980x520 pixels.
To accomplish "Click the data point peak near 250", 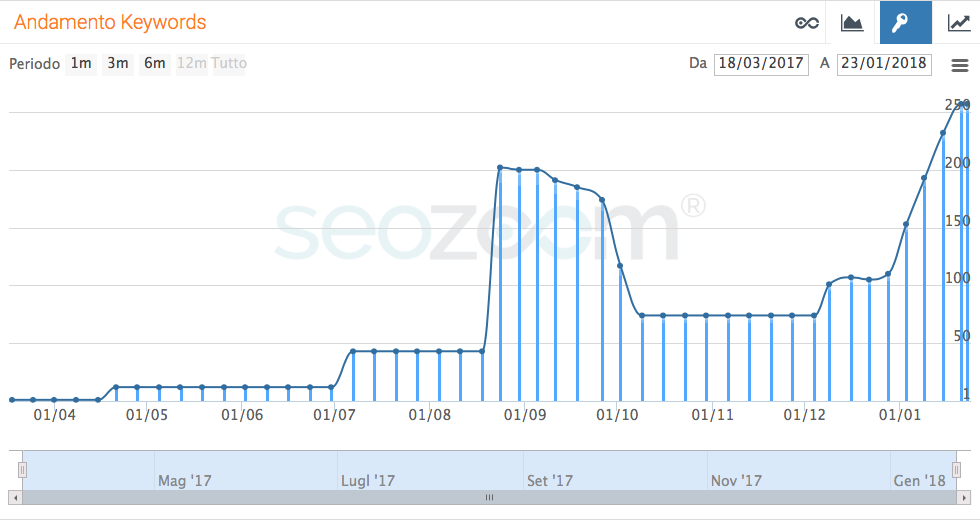I will pyautogui.click(x=966, y=104).
